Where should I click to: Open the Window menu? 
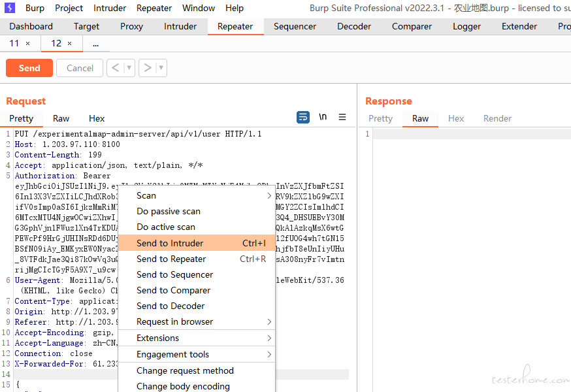click(199, 8)
